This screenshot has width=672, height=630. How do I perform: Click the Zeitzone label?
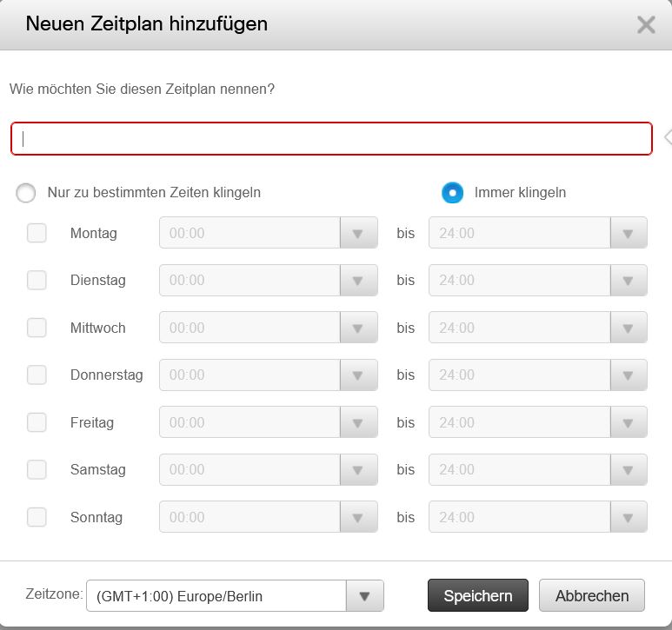pyautogui.click(x=54, y=594)
